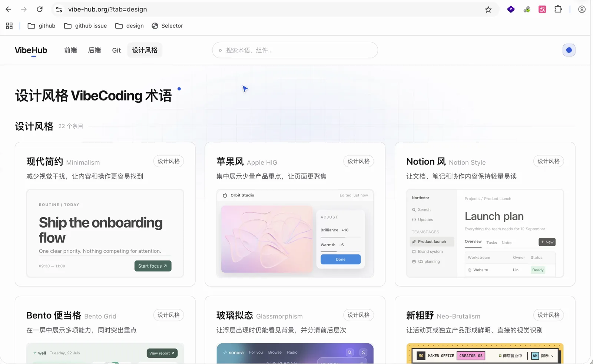Open the github bookmark folder
The width and height of the screenshot is (593, 364).
tap(42, 26)
